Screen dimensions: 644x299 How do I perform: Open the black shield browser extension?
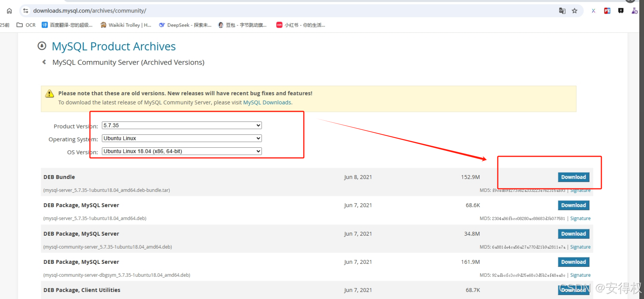621,11
